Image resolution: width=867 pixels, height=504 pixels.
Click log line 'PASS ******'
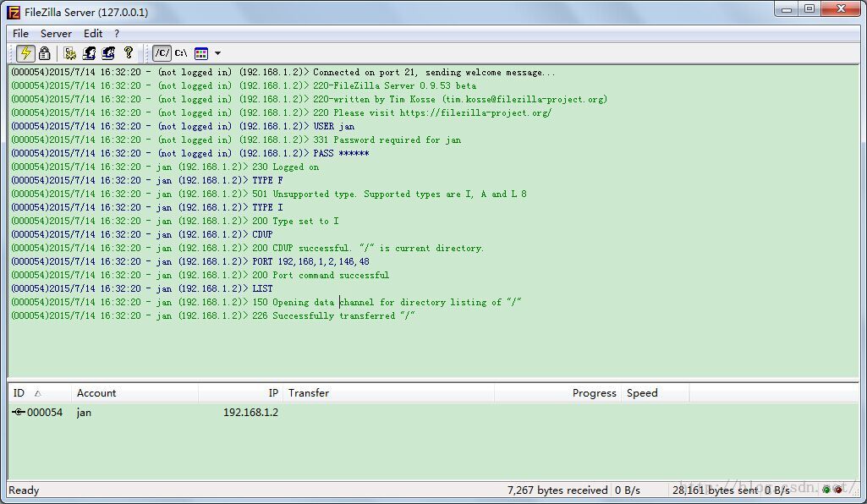click(x=189, y=154)
